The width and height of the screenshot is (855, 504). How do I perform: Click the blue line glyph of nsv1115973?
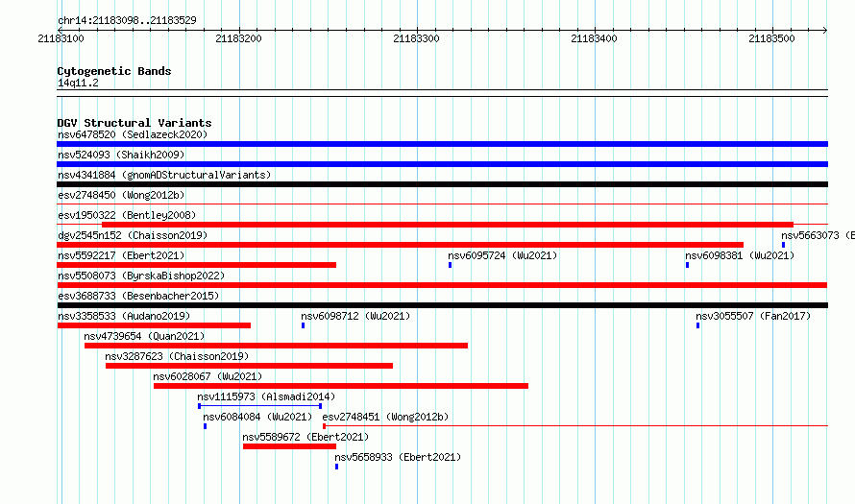tap(259, 406)
